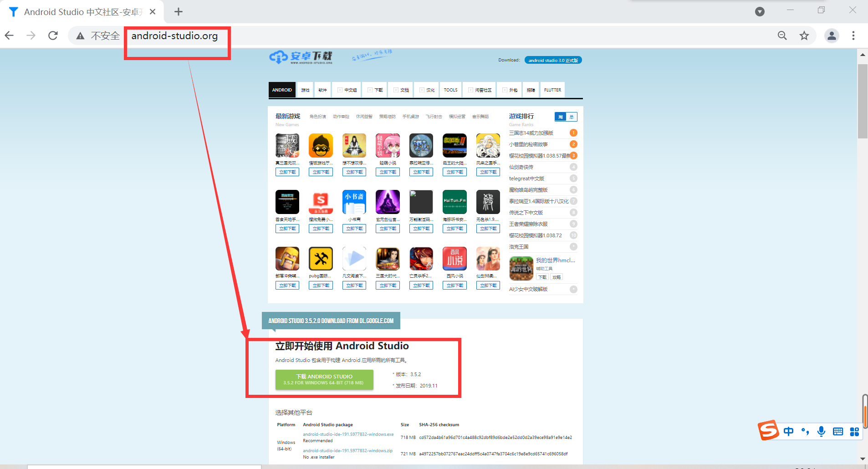868x469 pixels.
Task: Open the Chrome three-dot menu
Action: 853,36
